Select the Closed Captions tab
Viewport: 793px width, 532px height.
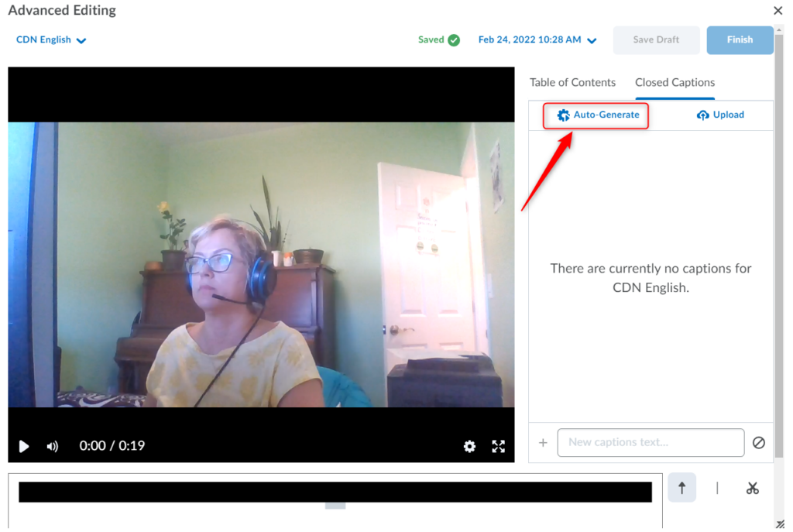pos(675,83)
